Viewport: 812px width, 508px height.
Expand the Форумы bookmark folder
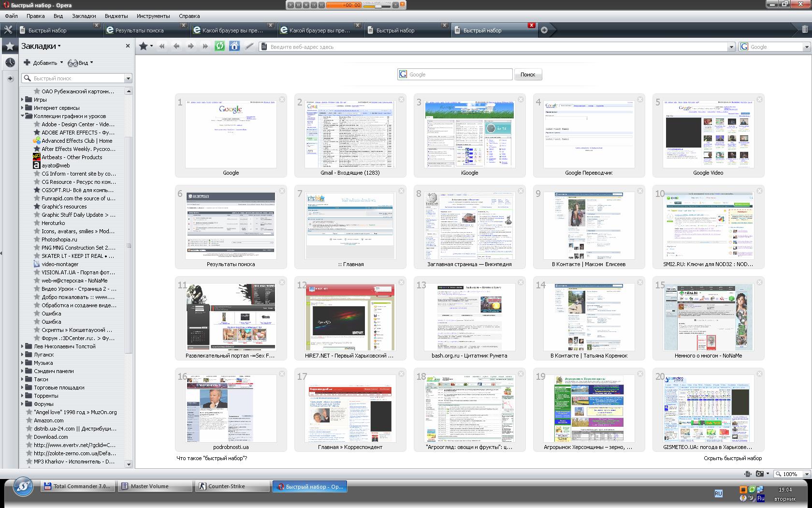coord(22,404)
